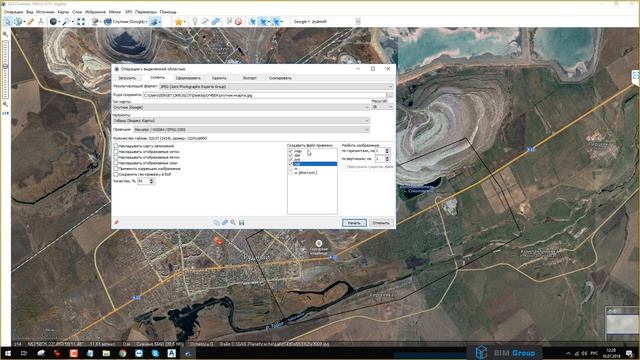
Task: Open Chrome from the taskbar
Action: tap(122, 353)
